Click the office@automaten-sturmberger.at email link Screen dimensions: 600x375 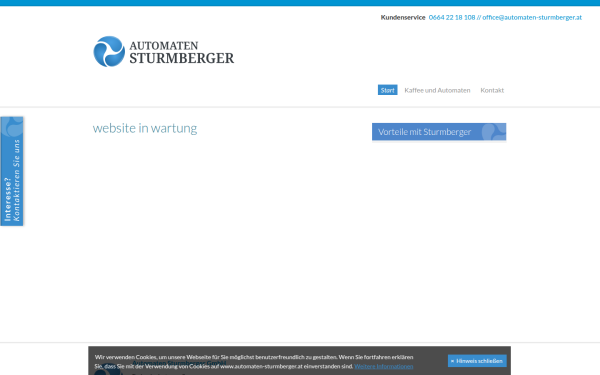(x=532, y=17)
